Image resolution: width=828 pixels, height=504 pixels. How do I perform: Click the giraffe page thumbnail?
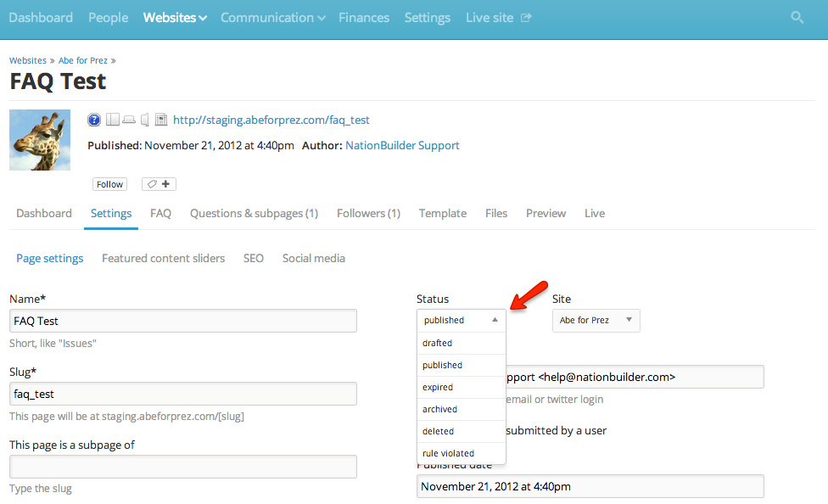[x=40, y=140]
